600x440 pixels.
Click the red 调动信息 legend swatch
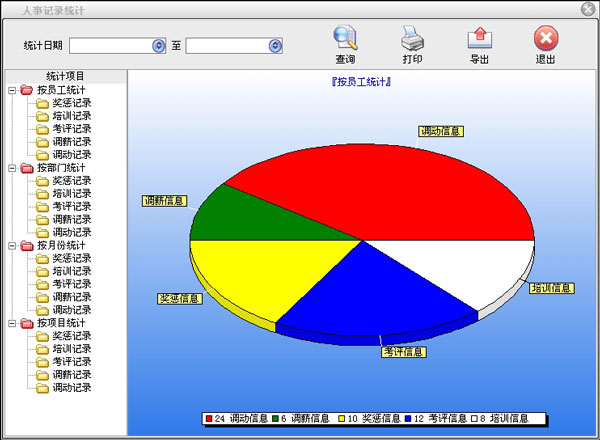208,419
